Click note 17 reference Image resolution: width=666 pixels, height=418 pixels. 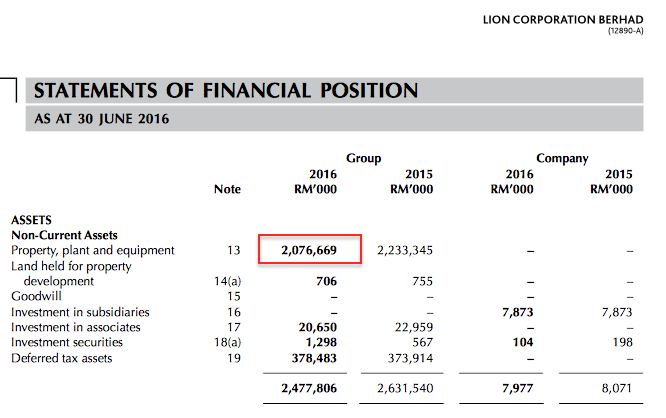tap(234, 327)
